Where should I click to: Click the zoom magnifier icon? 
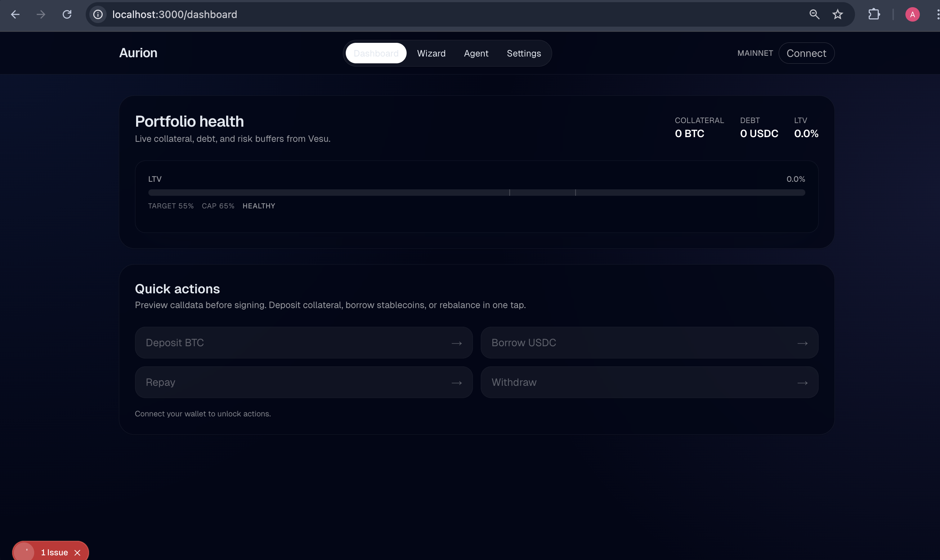[x=814, y=15]
